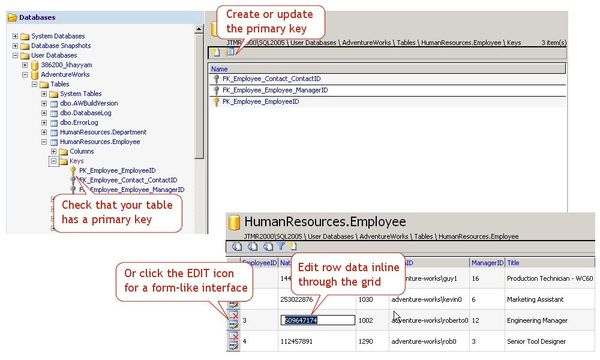The image size is (600, 360).
Task: Expand the dbo.AWBuildVersion table node
Action: click(44, 103)
